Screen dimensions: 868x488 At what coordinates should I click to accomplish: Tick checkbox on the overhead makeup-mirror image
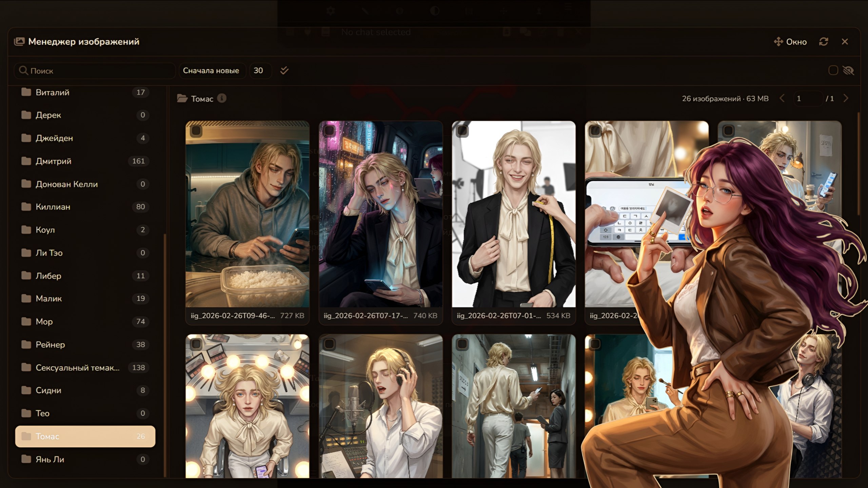[x=196, y=344]
